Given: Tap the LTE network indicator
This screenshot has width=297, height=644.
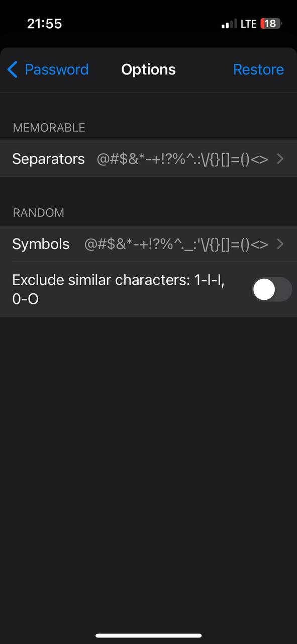Looking at the screenshot, I should point(249,24).
